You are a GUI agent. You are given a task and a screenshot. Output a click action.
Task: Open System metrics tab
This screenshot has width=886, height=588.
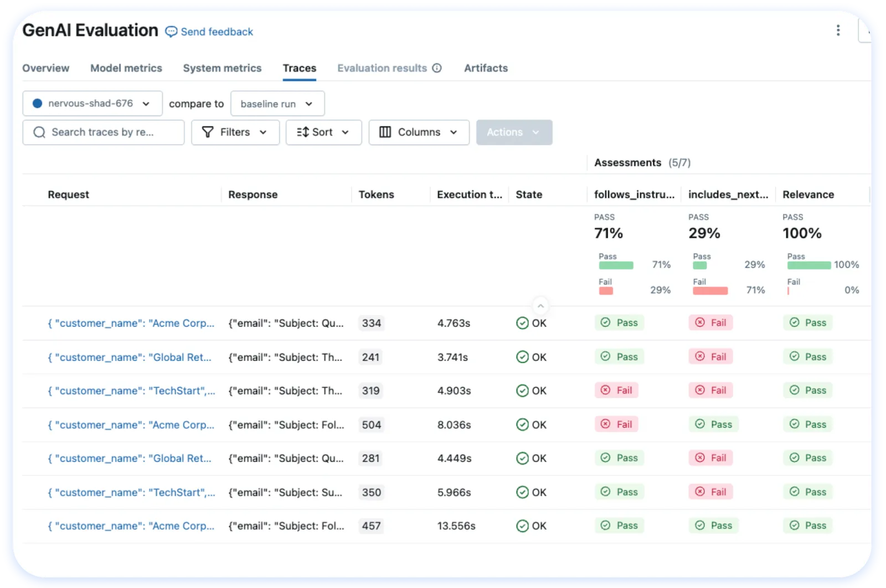[x=222, y=68]
